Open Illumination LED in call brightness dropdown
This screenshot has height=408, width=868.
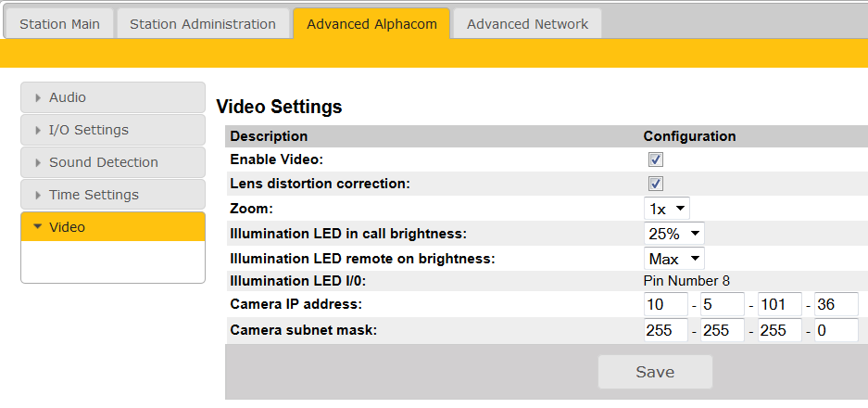(x=674, y=233)
